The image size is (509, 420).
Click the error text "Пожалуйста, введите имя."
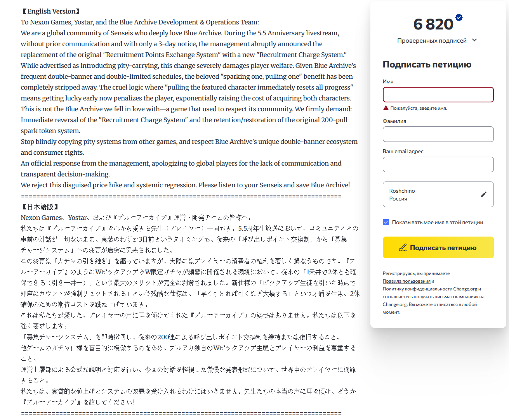pyautogui.click(x=419, y=108)
